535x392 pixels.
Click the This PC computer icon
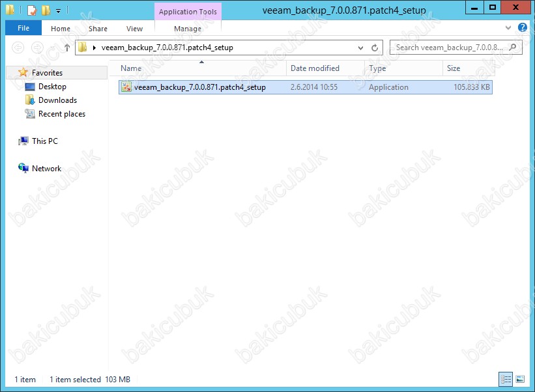[23, 141]
